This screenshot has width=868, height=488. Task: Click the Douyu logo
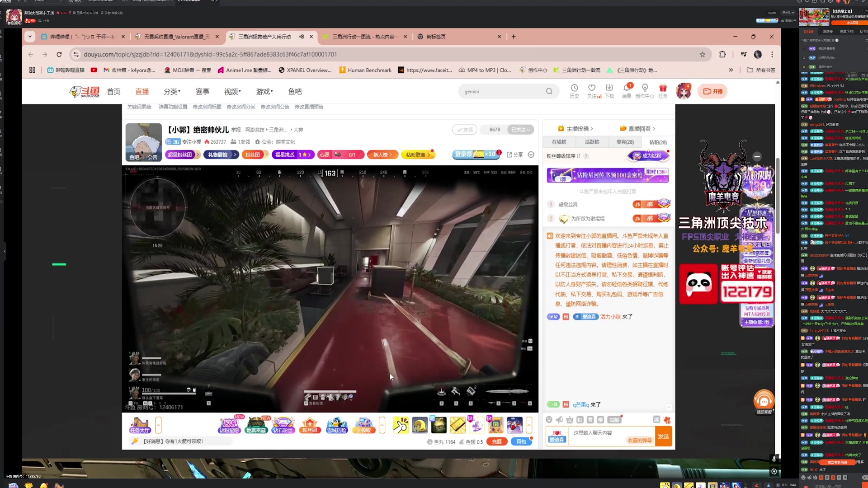(x=85, y=91)
